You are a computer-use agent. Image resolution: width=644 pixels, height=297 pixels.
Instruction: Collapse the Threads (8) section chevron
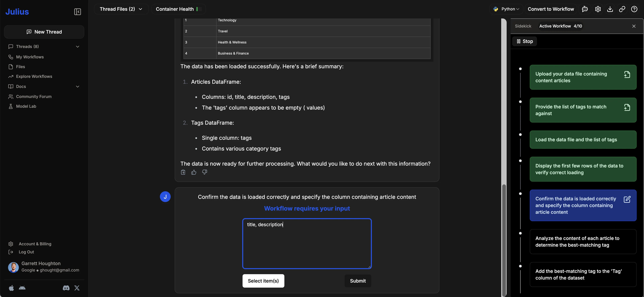click(x=77, y=47)
